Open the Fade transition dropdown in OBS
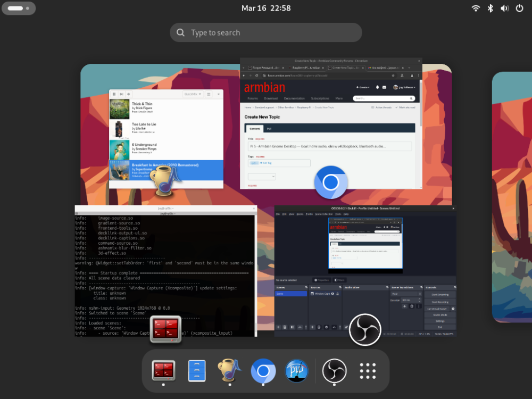 coord(406,294)
